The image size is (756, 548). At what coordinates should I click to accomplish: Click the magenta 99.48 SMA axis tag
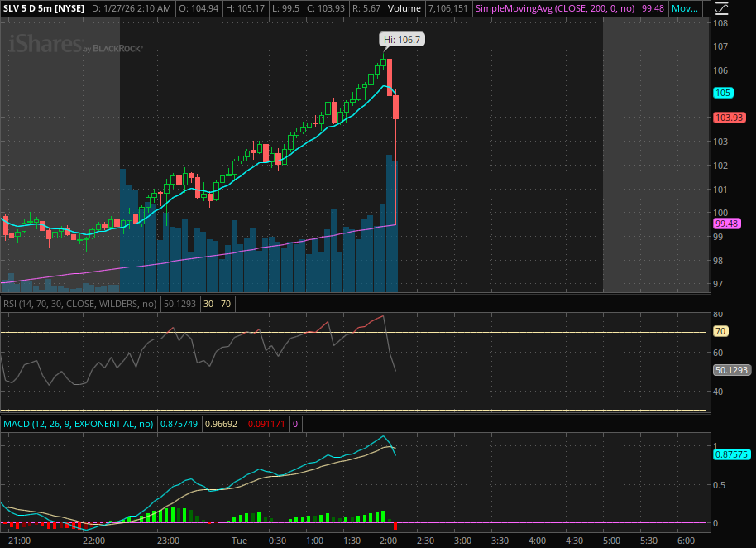coord(726,224)
